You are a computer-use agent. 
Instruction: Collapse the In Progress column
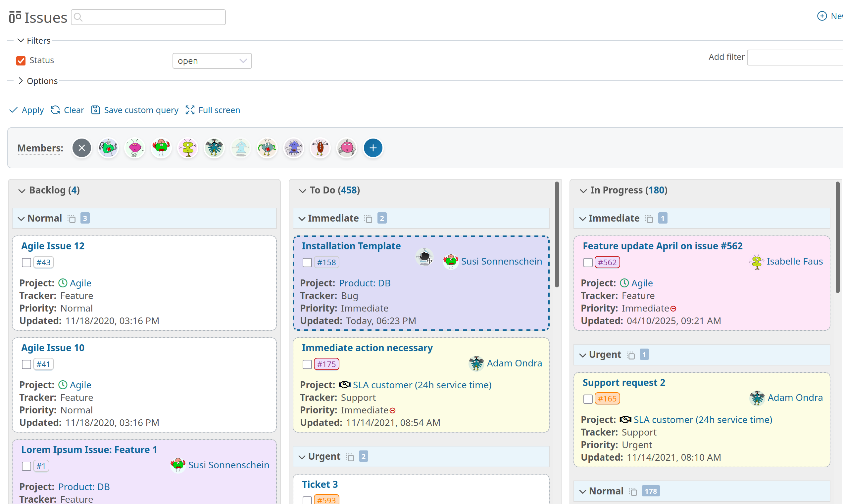click(583, 190)
